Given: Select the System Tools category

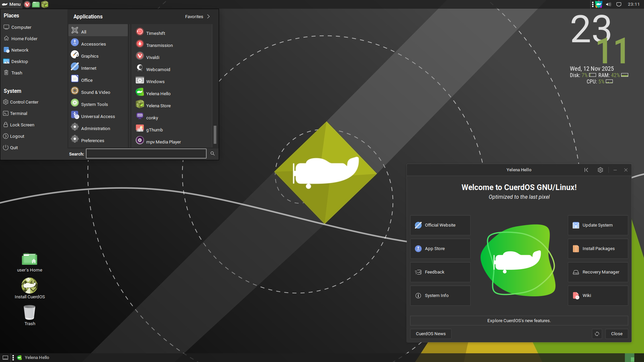Looking at the screenshot, I should tap(94, 104).
